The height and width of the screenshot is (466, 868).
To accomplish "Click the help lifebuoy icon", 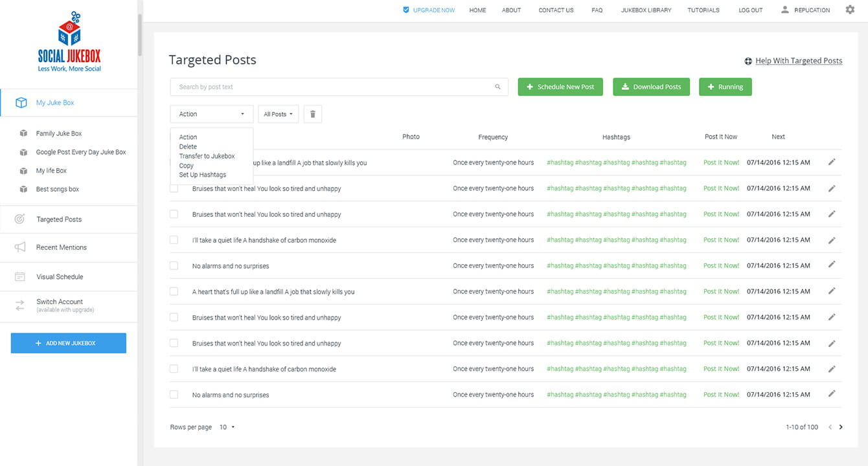I will 748,61.
